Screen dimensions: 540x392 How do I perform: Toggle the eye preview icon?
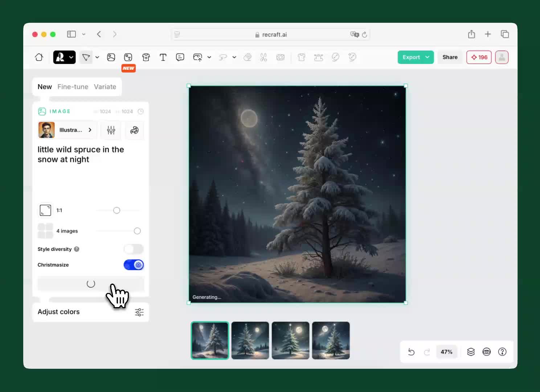(x=487, y=352)
